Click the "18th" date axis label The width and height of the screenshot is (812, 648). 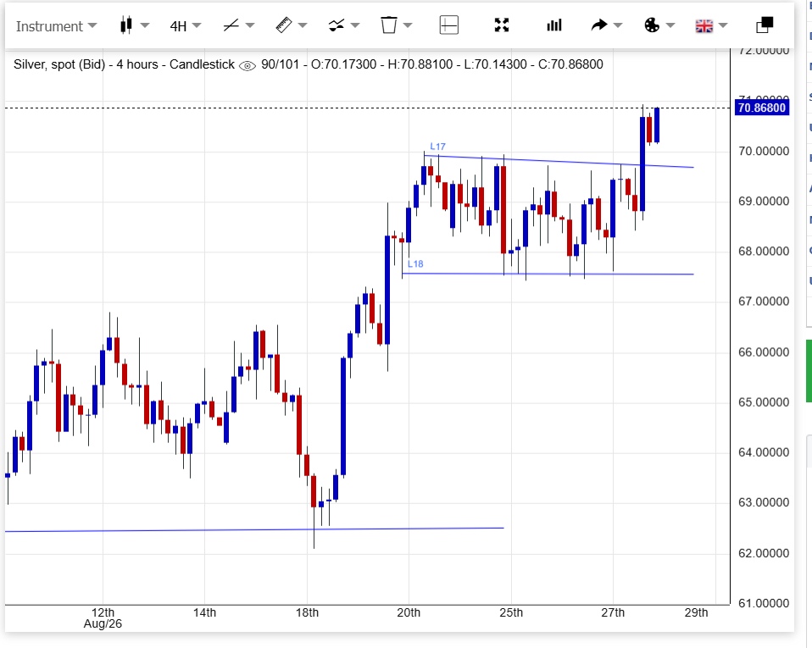click(307, 612)
